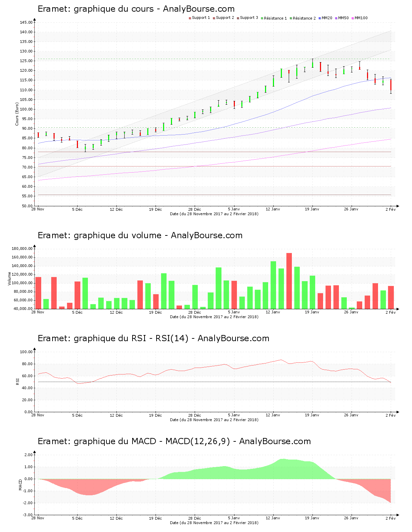Click the price chart title 'Eramet: graphique du cours'
Image resolution: width=412 pixels, height=532 pixels.
point(96,9)
